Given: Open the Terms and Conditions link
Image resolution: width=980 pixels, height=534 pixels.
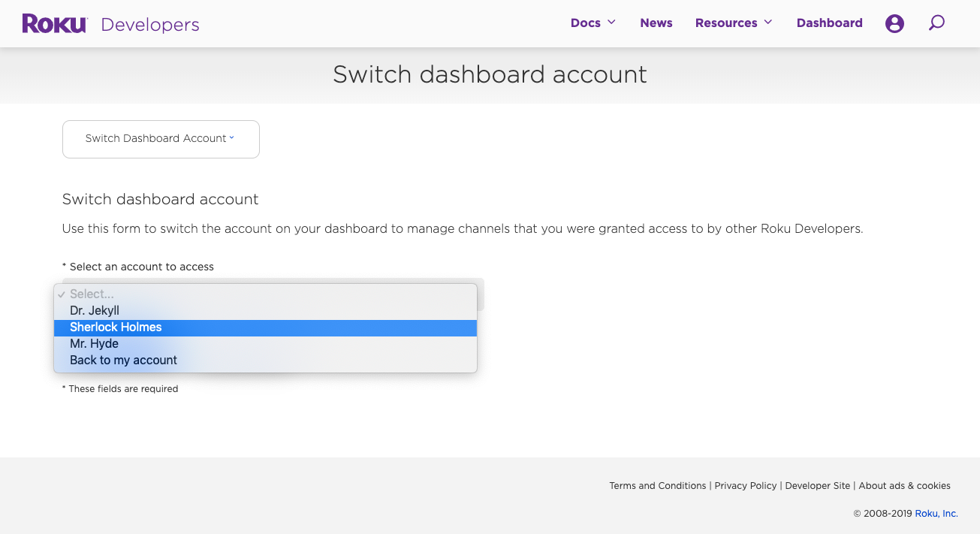Looking at the screenshot, I should [x=657, y=485].
